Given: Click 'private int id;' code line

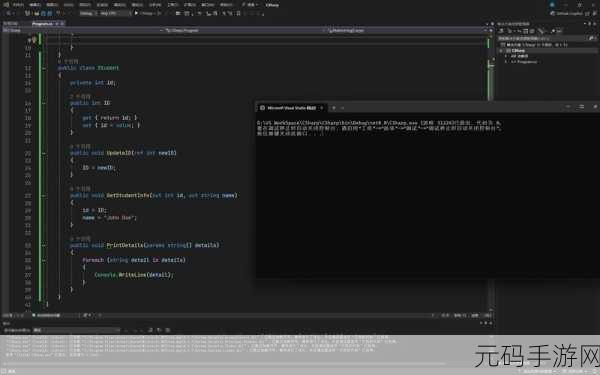Looking at the screenshot, I should pos(92,83).
